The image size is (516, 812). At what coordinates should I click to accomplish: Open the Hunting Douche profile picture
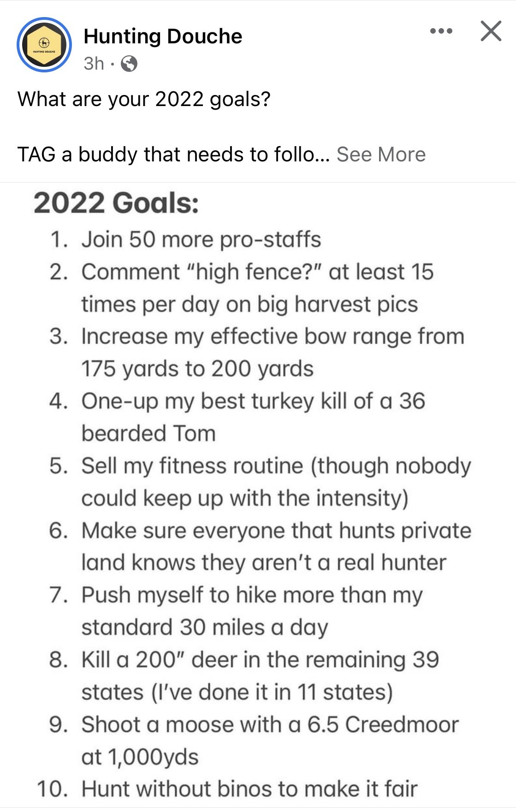click(44, 45)
